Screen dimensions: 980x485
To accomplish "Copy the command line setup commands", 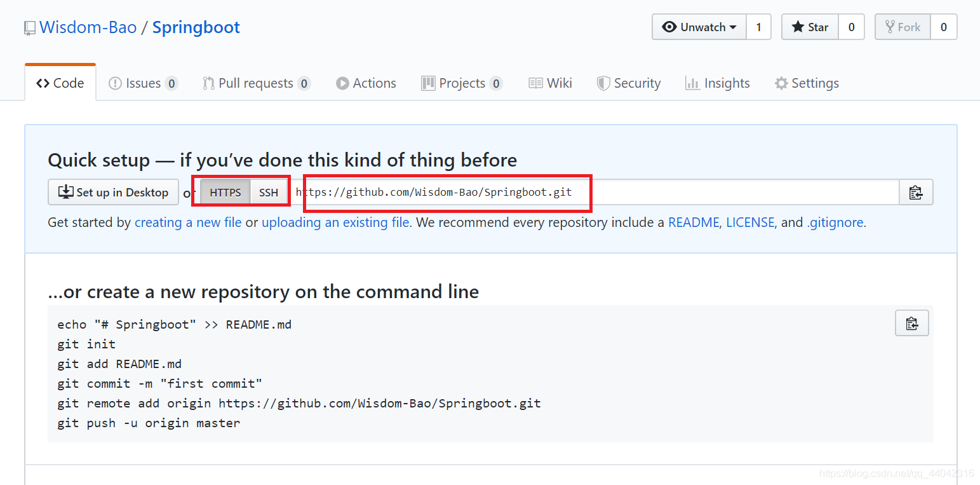I will (x=912, y=323).
